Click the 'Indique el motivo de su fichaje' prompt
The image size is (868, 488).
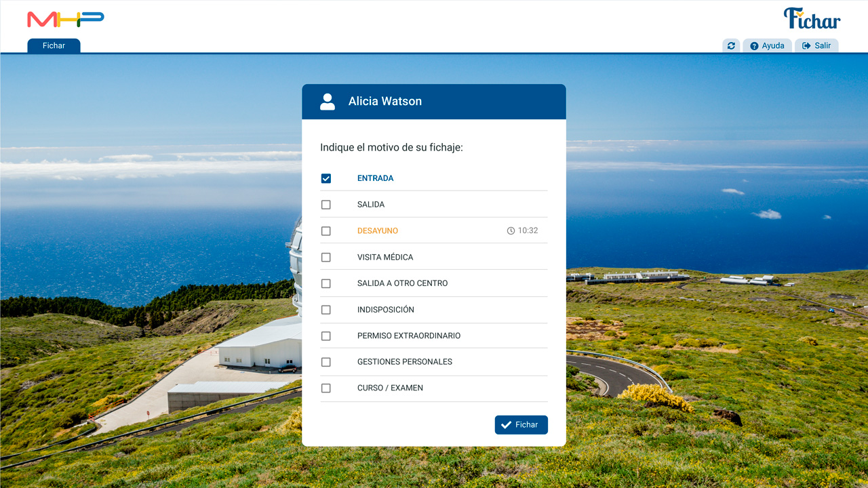click(x=391, y=147)
